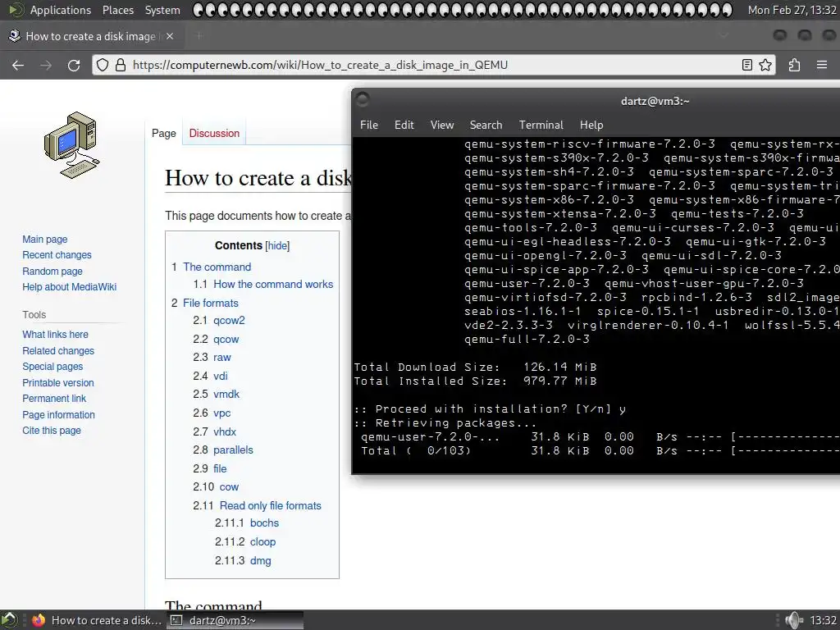Image resolution: width=840 pixels, height=630 pixels.
Task: Jump to 'File formats' contents entry
Action: (211, 304)
